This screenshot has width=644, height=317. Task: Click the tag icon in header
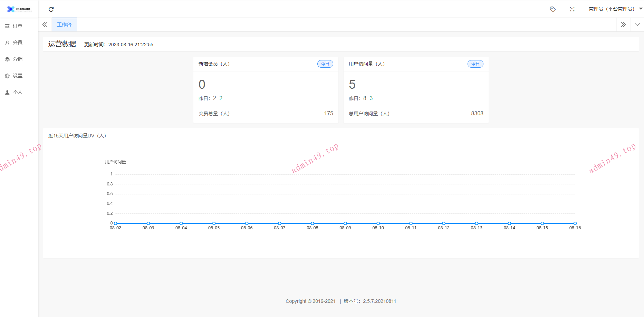pos(553,9)
